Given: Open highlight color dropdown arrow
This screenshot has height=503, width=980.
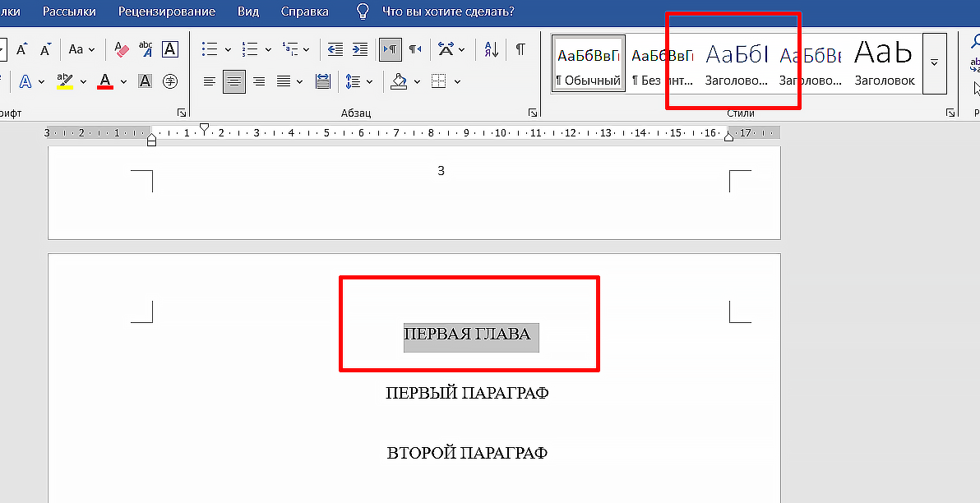Looking at the screenshot, I should pyautogui.click(x=83, y=81).
